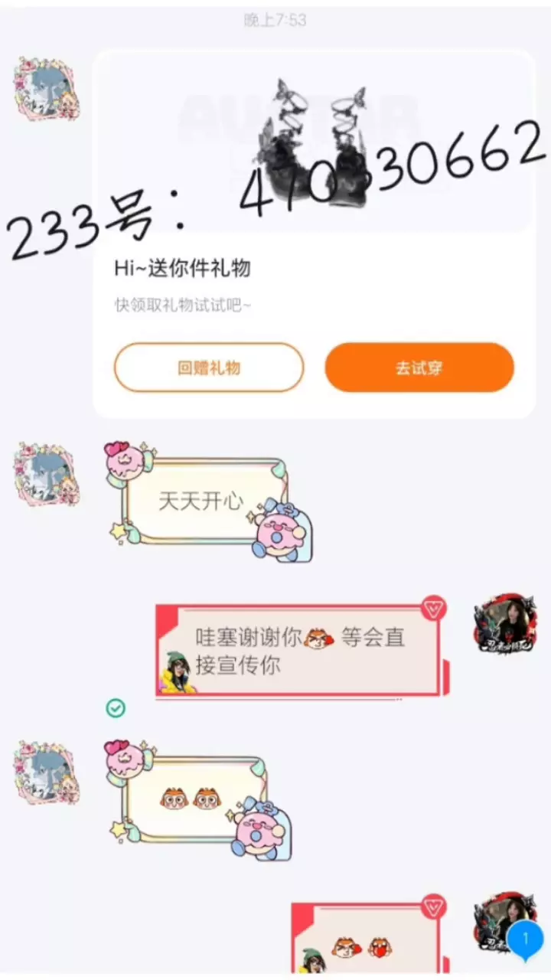Tap the orange 去试穿 button
Viewport: 551px width, 980px height.
click(x=419, y=367)
